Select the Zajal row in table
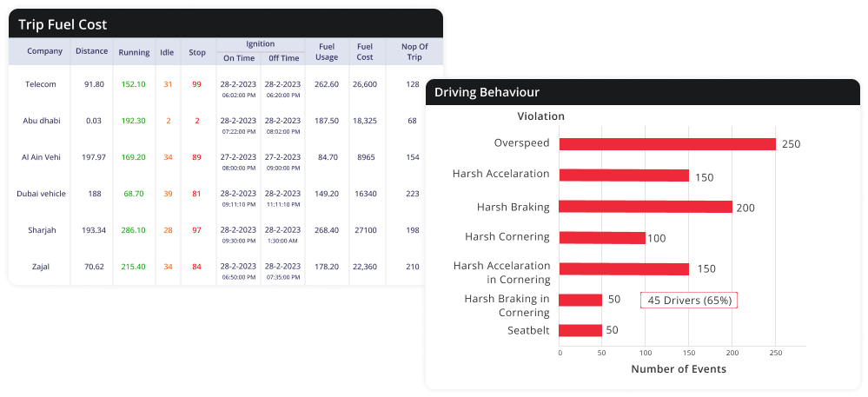The height and width of the screenshot is (397, 868). point(40,267)
